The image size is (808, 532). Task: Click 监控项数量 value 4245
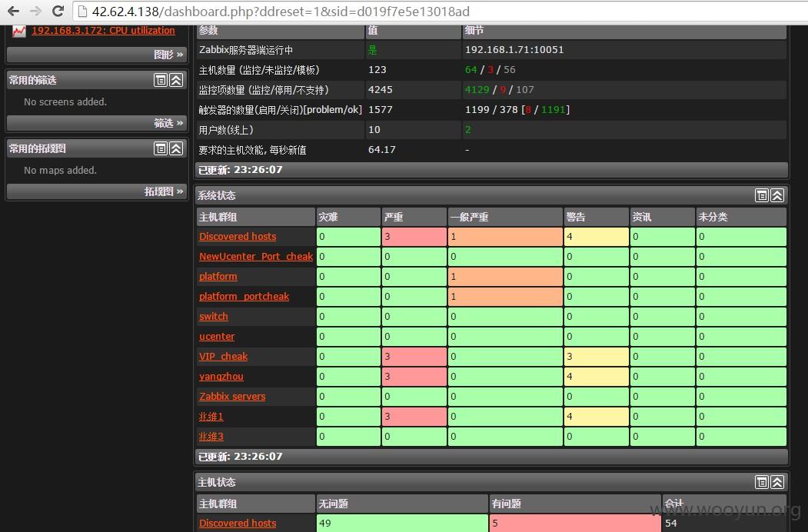[x=381, y=90]
